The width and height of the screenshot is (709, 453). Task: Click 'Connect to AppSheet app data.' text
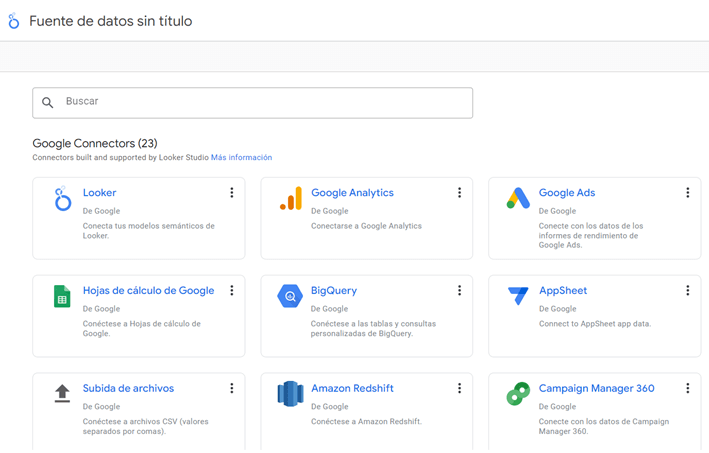(595, 324)
